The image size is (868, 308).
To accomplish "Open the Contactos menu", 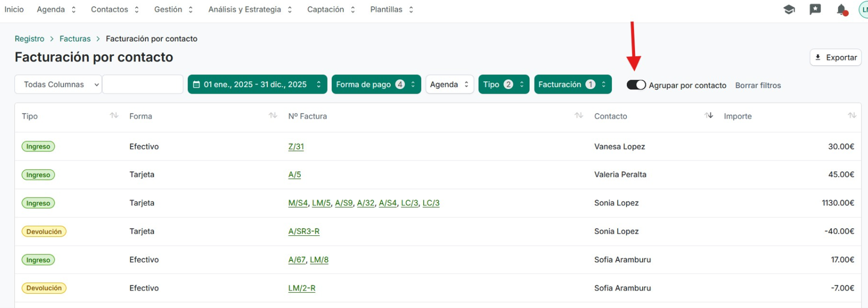I will click(x=115, y=10).
